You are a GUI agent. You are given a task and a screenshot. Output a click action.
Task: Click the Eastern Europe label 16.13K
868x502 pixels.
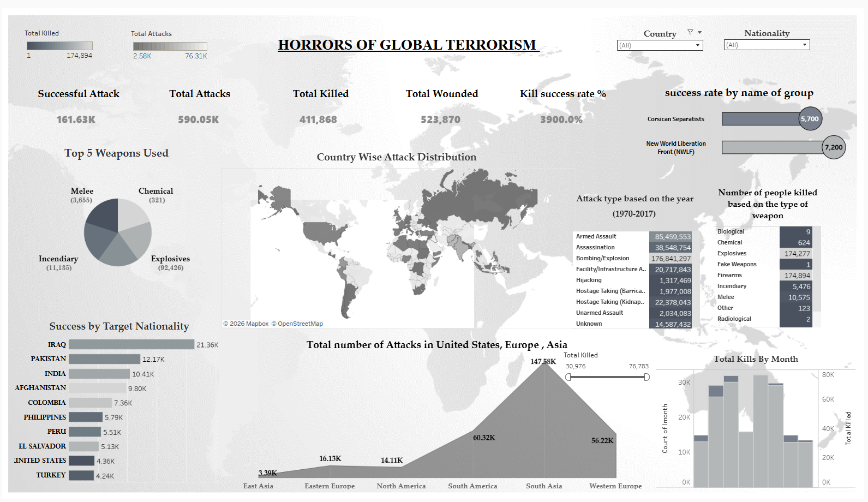[x=330, y=458]
